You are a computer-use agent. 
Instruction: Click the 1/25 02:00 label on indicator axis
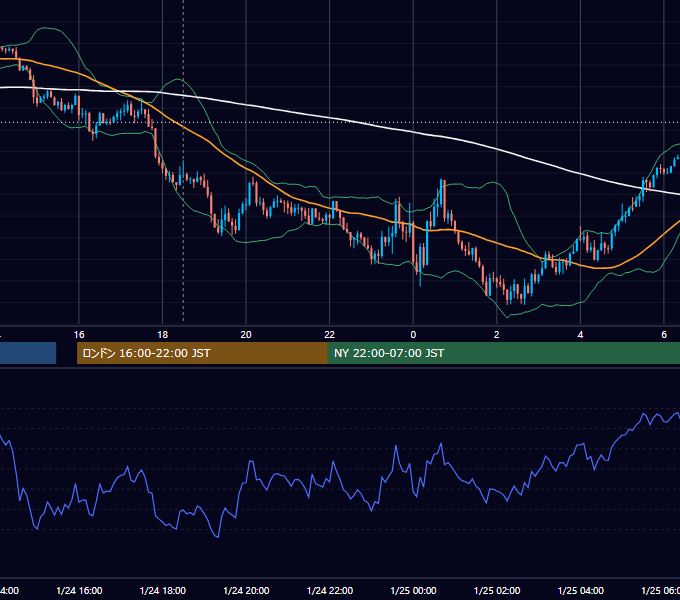[497, 590]
